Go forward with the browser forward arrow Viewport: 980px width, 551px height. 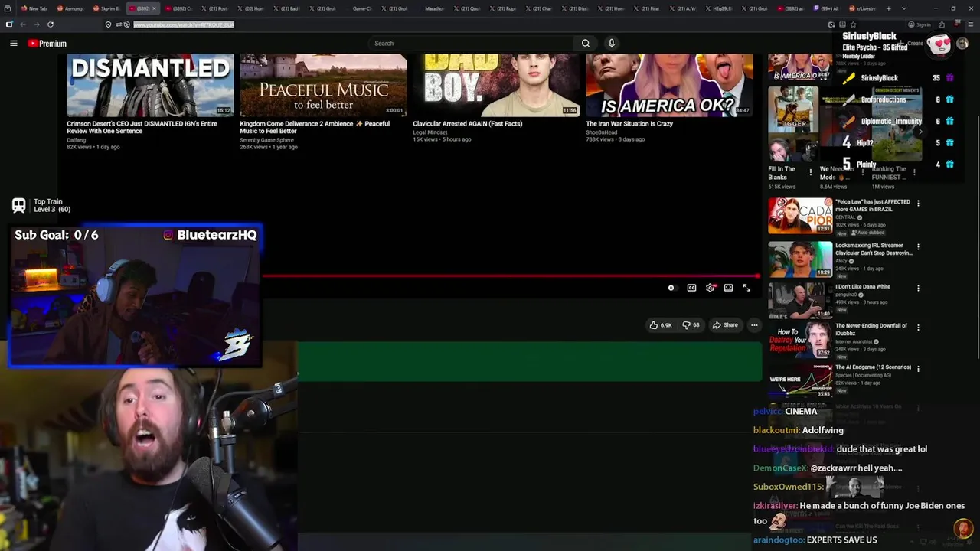click(x=37, y=24)
